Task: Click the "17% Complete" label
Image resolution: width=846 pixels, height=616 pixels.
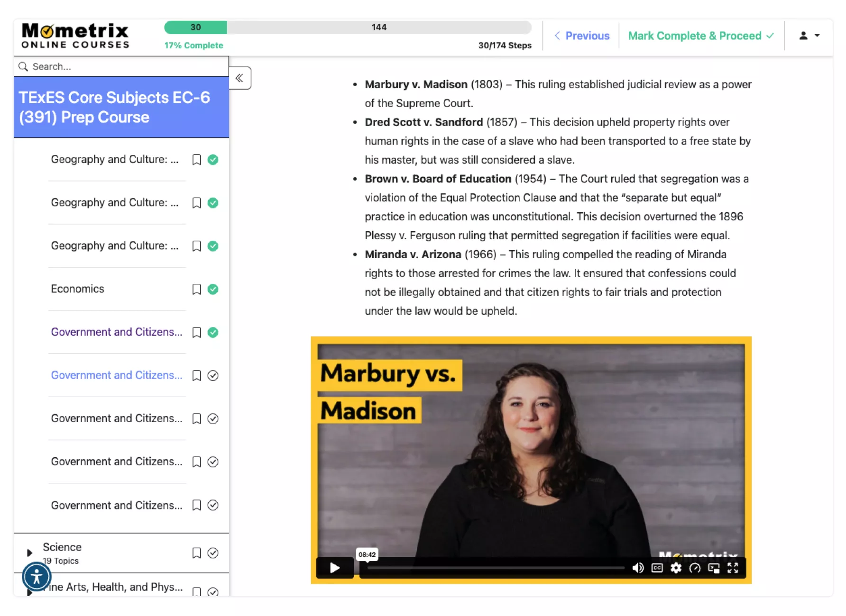Action: pos(193,45)
